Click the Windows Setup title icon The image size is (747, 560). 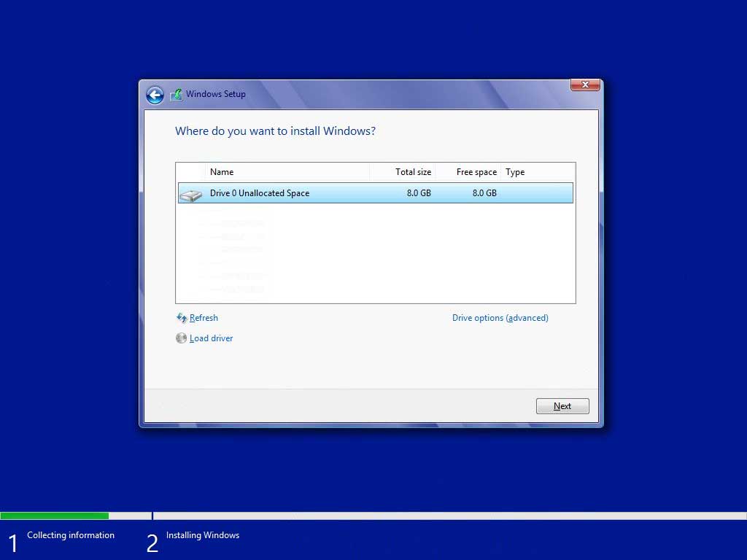click(x=177, y=94)
